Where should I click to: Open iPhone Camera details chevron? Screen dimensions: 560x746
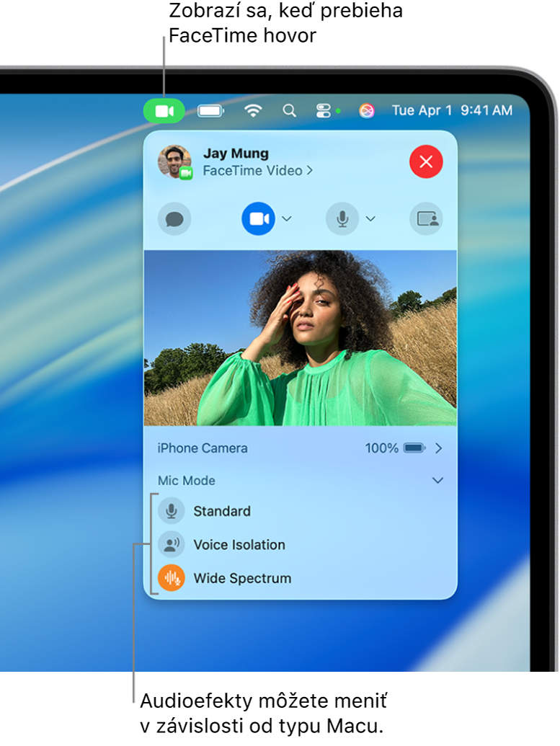pyautogui.click(x=438, y=448)
